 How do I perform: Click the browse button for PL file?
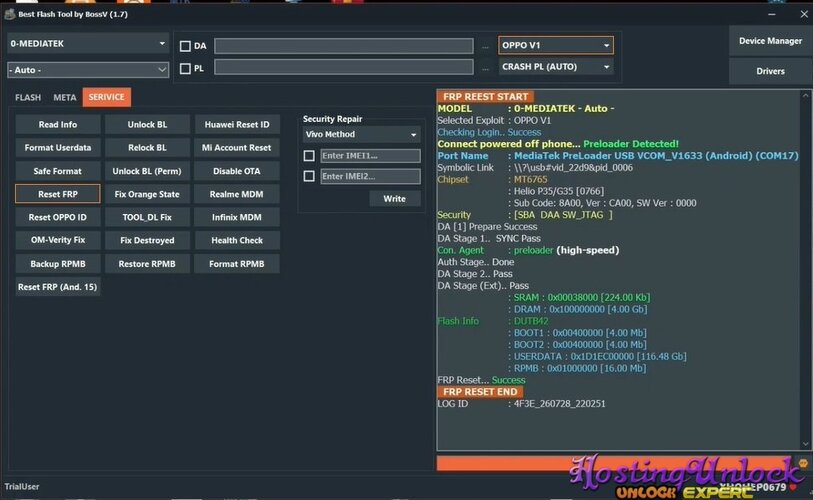[485, 68]
